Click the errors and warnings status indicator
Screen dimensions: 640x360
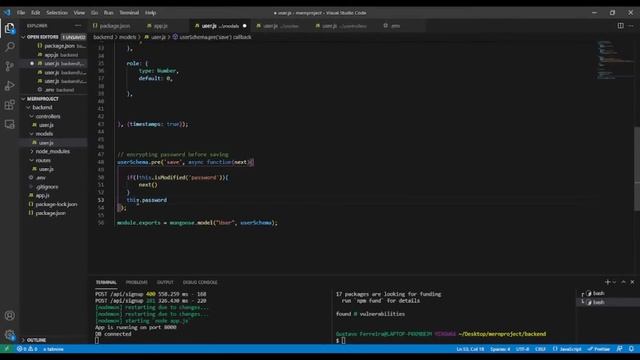(27, 349)
